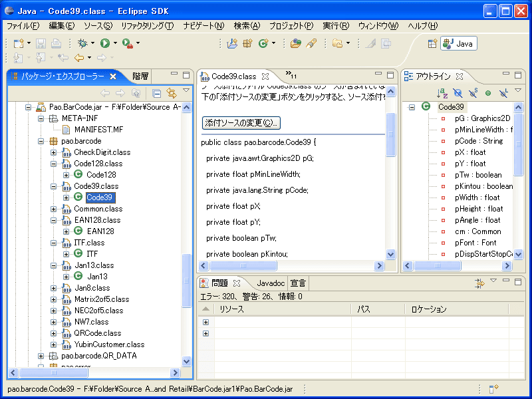This screenshot has width=532, height=399.
Task: Close the Code39.class editor tab
Action: click(x=265, y=76)
